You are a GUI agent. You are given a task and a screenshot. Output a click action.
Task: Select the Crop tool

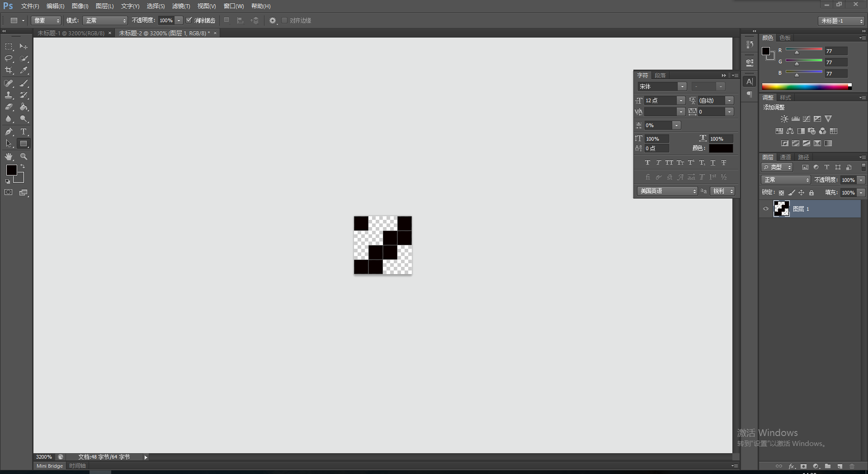pyautogui.click(x=9, y=70)
